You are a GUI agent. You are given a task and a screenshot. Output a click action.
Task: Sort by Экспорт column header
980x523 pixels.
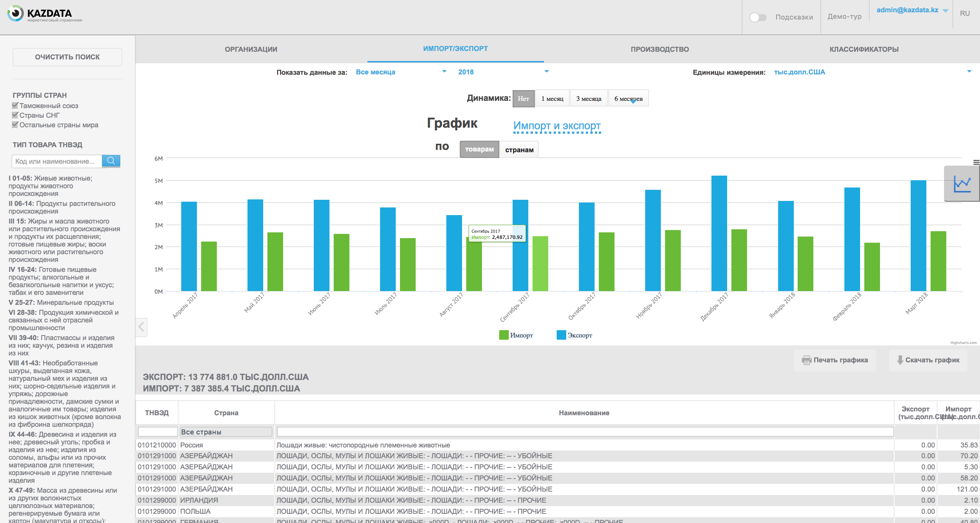915,413
